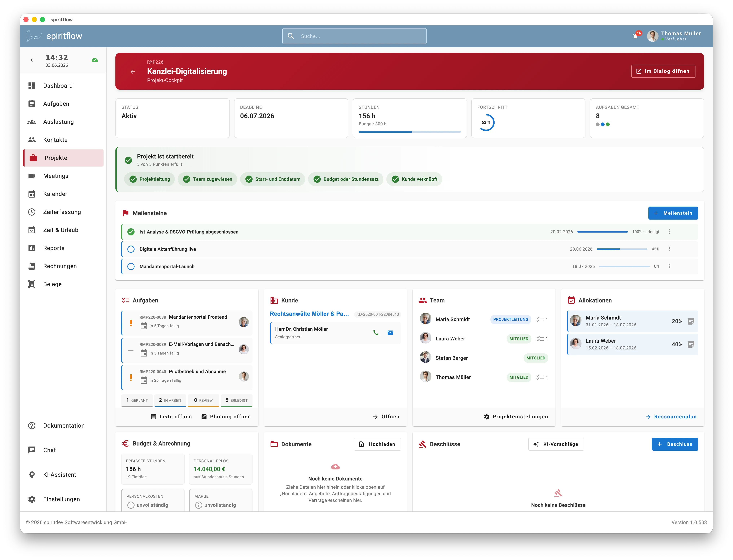Go back with the header arrow

[x=133, y=71]
